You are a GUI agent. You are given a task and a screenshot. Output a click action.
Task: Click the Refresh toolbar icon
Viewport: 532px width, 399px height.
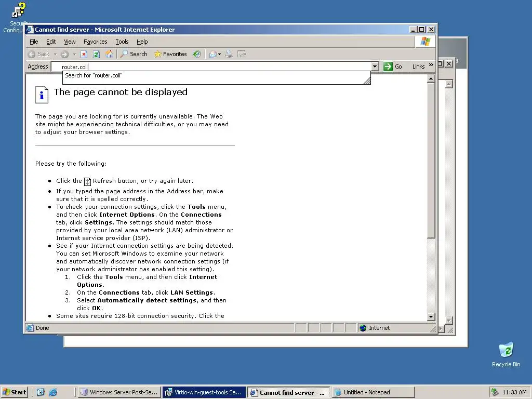tap(96, 54)
